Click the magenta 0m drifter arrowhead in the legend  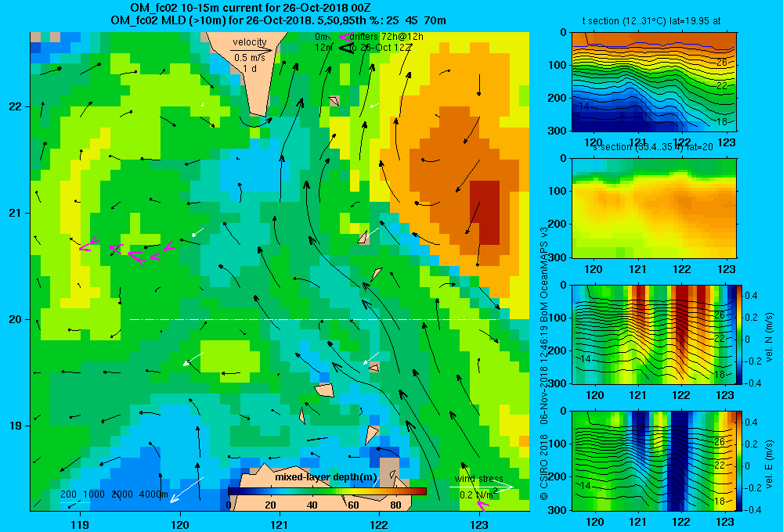pyautogui.click(x=345, y=37)
